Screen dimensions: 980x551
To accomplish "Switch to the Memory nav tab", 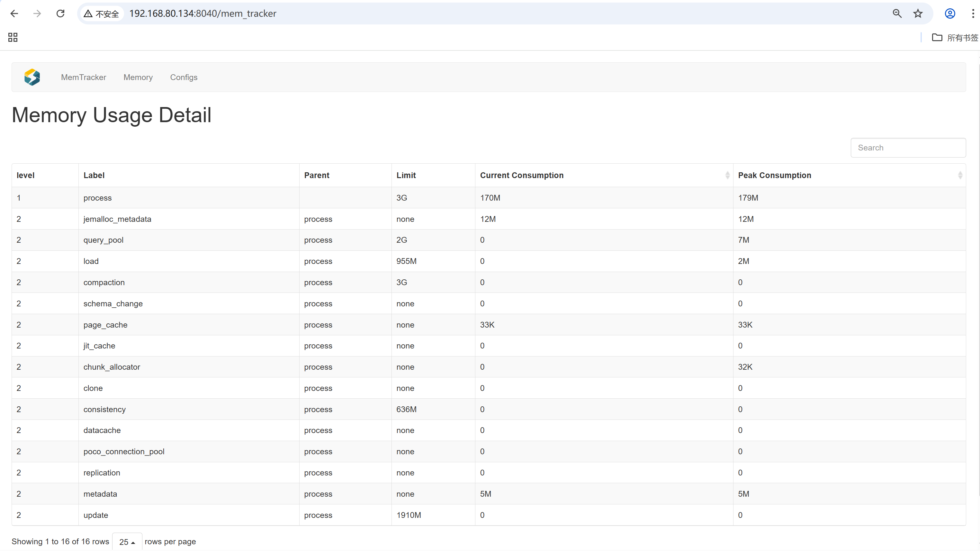I will (138, 77).
